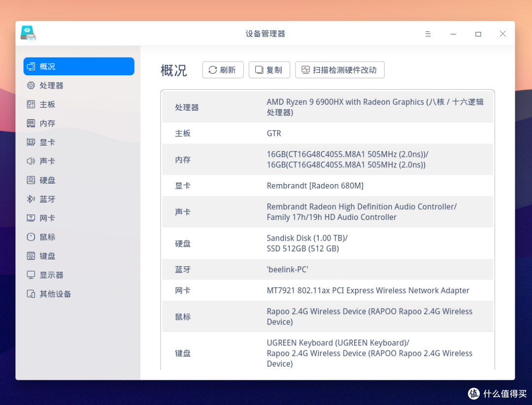The image size is (532, 405).
Task: Select the 键盘 sidebar label
Action: coord(47,256)
